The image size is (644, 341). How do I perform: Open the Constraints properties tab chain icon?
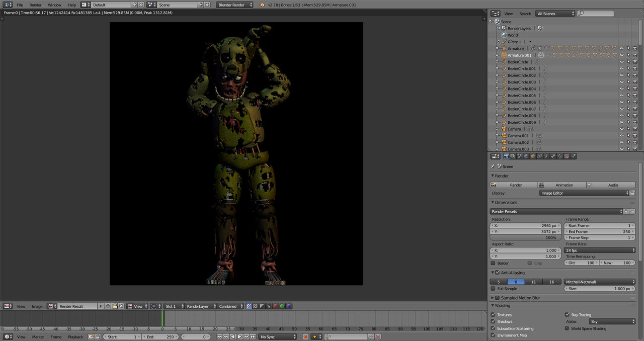(540, 156)
